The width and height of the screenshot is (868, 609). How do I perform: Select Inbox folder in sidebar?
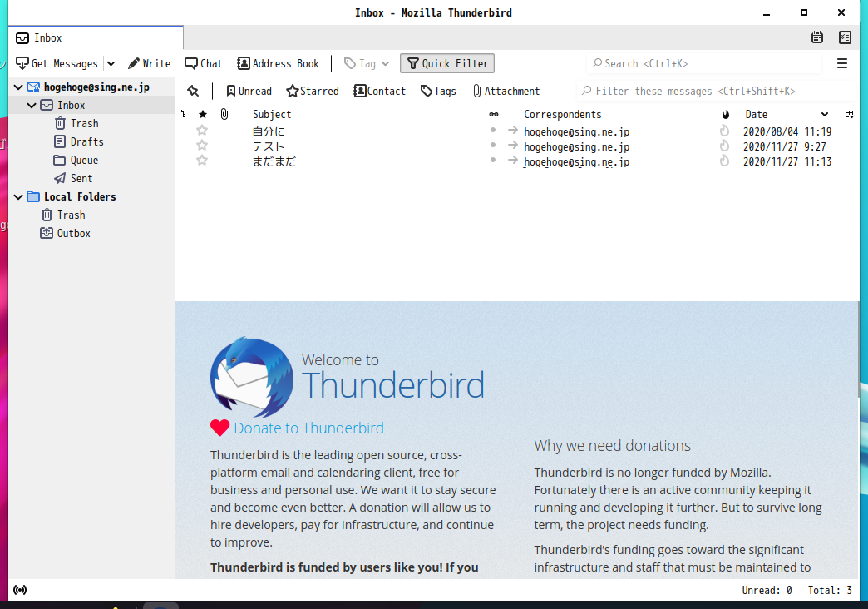coord(71,106)
